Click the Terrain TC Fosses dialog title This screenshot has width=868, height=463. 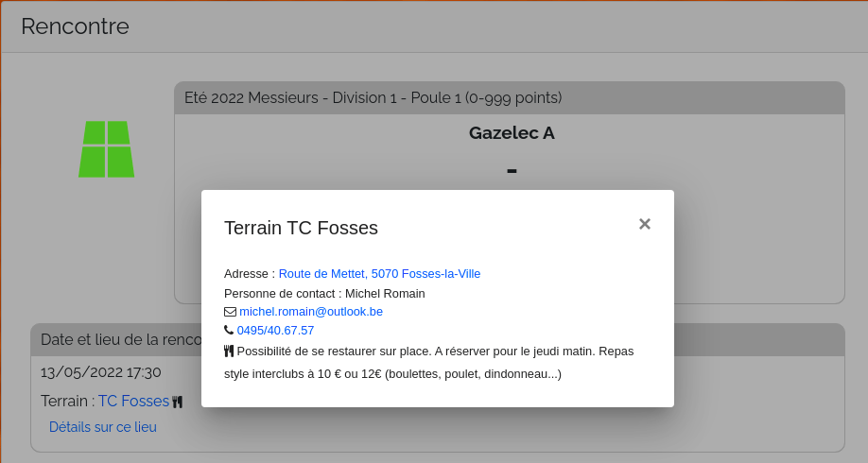(301, 228)
